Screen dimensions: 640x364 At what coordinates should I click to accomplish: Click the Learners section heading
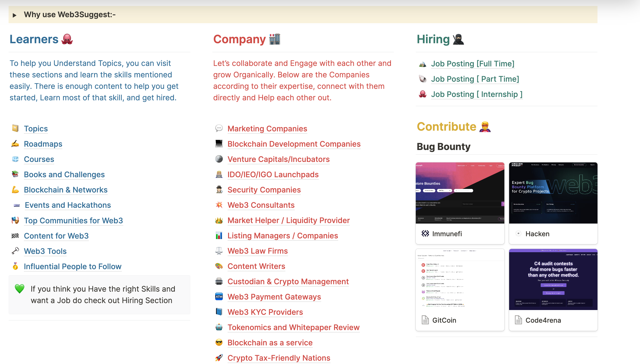coord(41,39)
